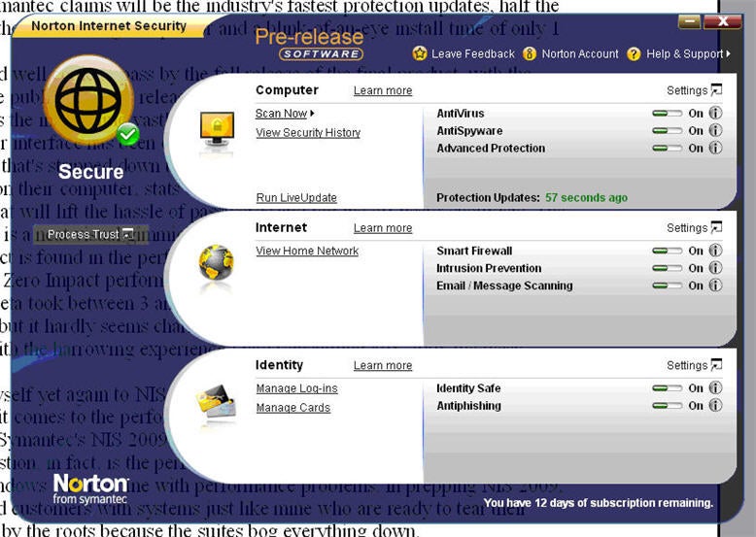Open Internet section Settings
The image size is (756, 537).
tap(694, 227)
